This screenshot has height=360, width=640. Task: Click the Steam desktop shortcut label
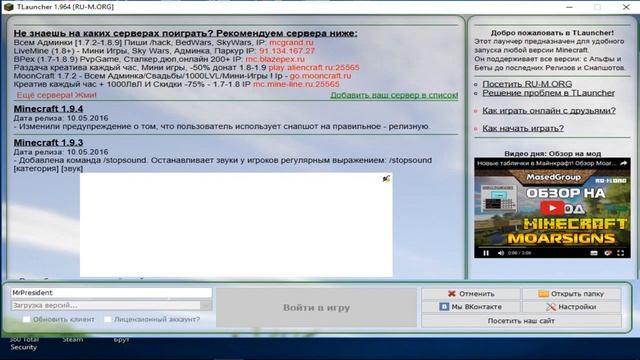[73, 340]
